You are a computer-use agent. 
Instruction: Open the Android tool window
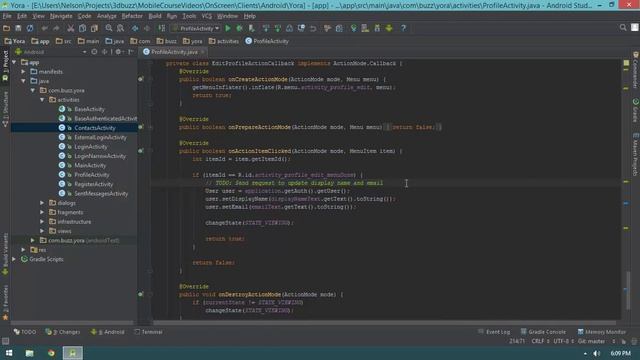tap(107, 332)
